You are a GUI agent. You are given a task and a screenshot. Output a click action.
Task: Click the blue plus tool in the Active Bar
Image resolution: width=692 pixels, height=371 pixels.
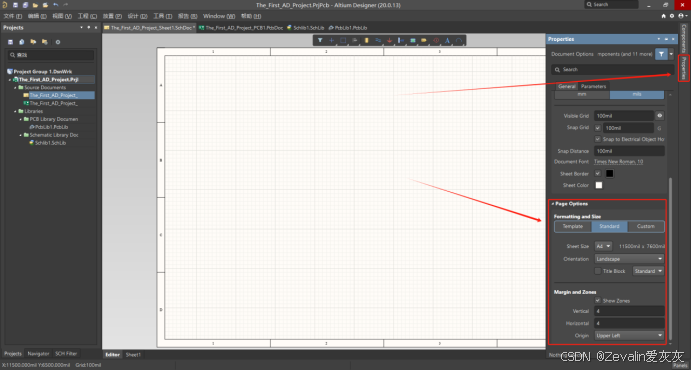pyautogui.click(x=331, y=41)
